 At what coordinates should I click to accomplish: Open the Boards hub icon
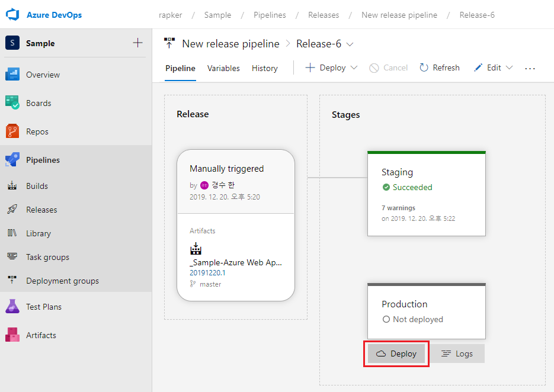point(12,103)
